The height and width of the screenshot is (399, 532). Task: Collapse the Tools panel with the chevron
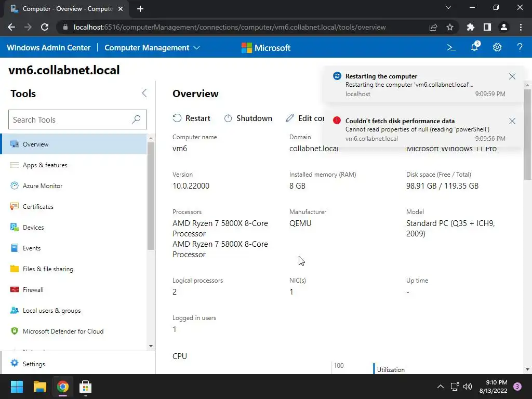point(144,93)
